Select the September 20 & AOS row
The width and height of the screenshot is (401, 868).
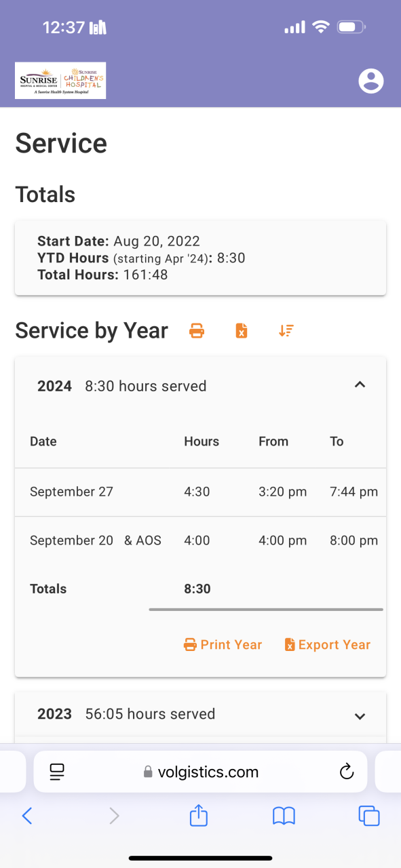(201, 541)
